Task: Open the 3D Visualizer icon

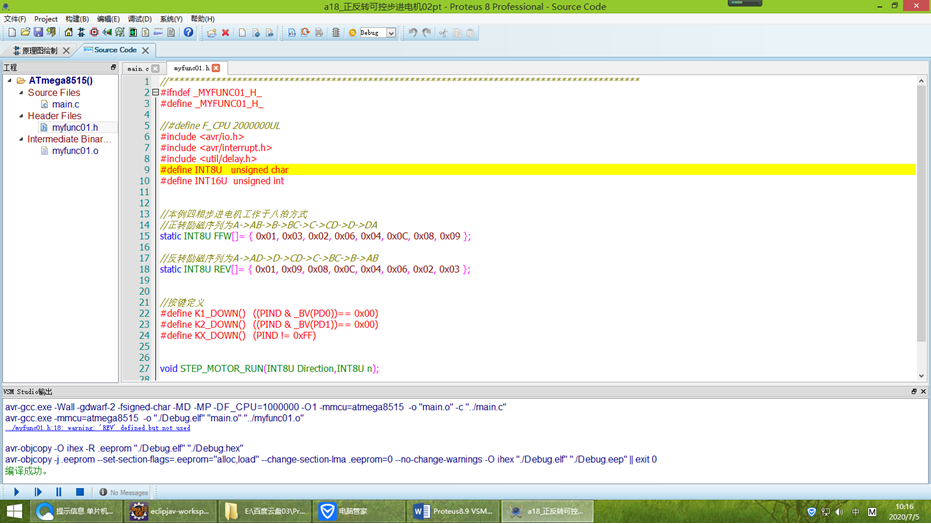Action: click(107, 33)
